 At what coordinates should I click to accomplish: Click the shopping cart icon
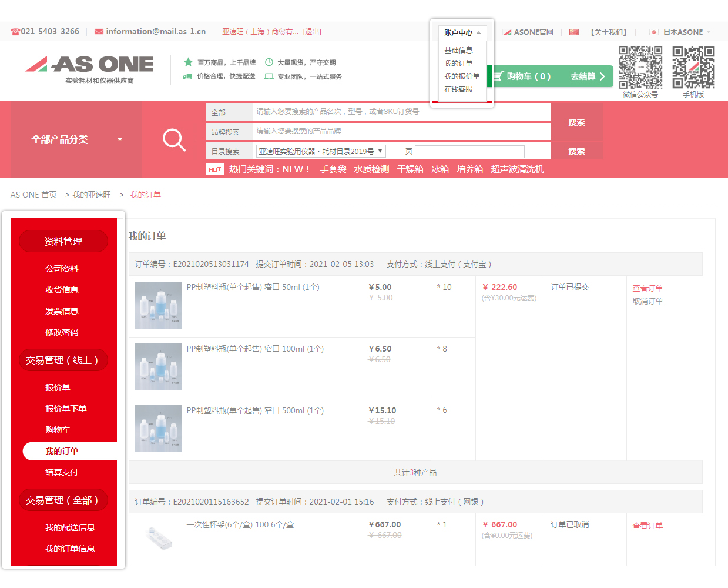pos(499,76)
